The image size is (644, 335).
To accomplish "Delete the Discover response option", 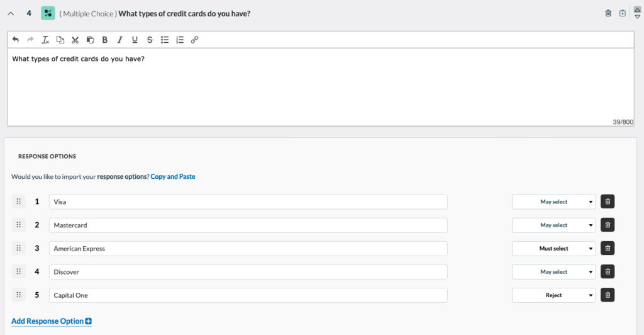I will tap(608, 271).
